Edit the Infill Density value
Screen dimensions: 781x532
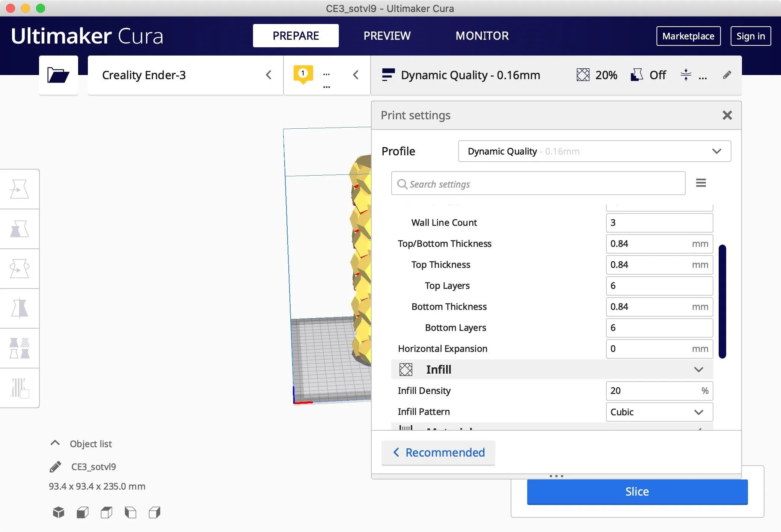coord(659,391)
